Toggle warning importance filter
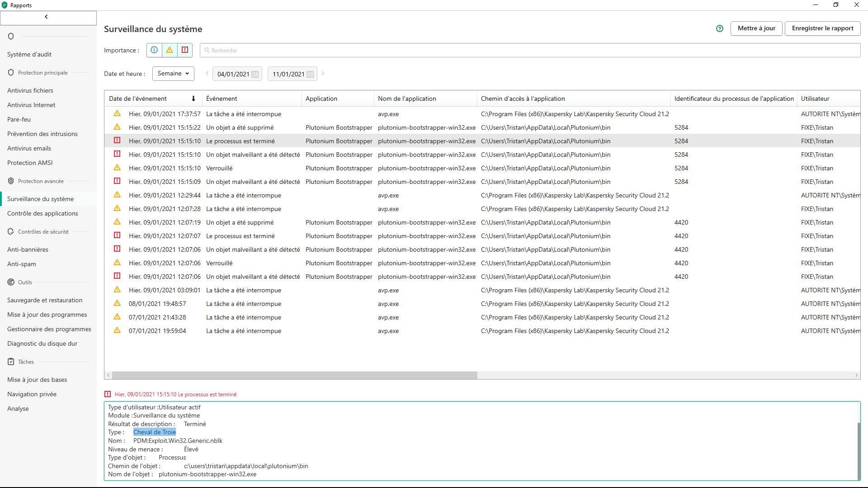 (170, 50)
